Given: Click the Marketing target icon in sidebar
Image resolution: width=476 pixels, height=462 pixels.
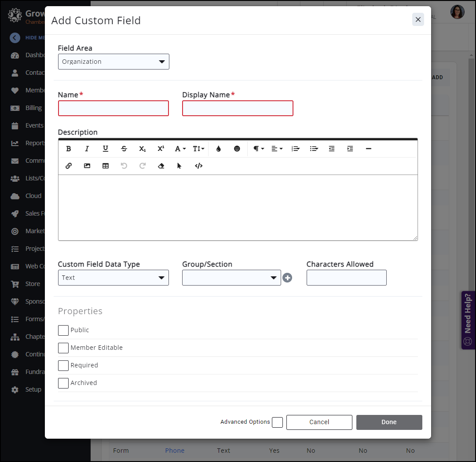Looking at the screenshot, I should point(15,231).
